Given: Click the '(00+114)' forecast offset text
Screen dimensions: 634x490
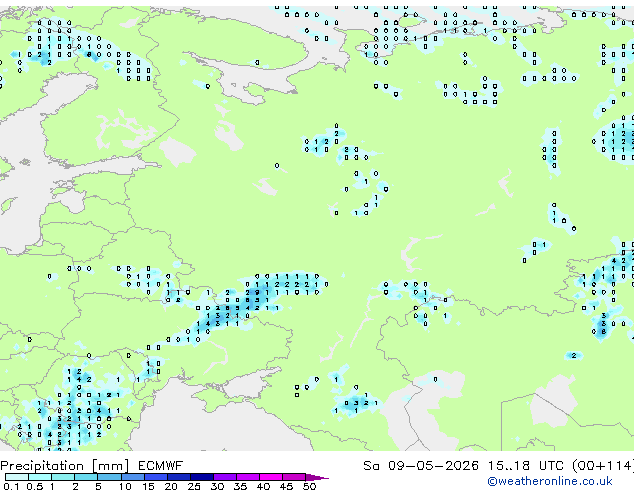Looking at the screenshot, I should [x=603, y=466].
